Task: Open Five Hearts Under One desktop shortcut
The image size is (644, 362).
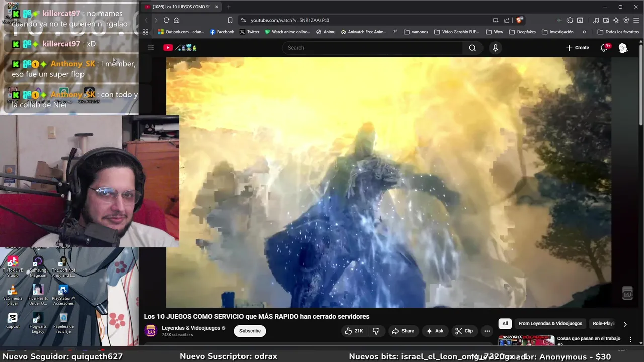Action: click(38, 295)
